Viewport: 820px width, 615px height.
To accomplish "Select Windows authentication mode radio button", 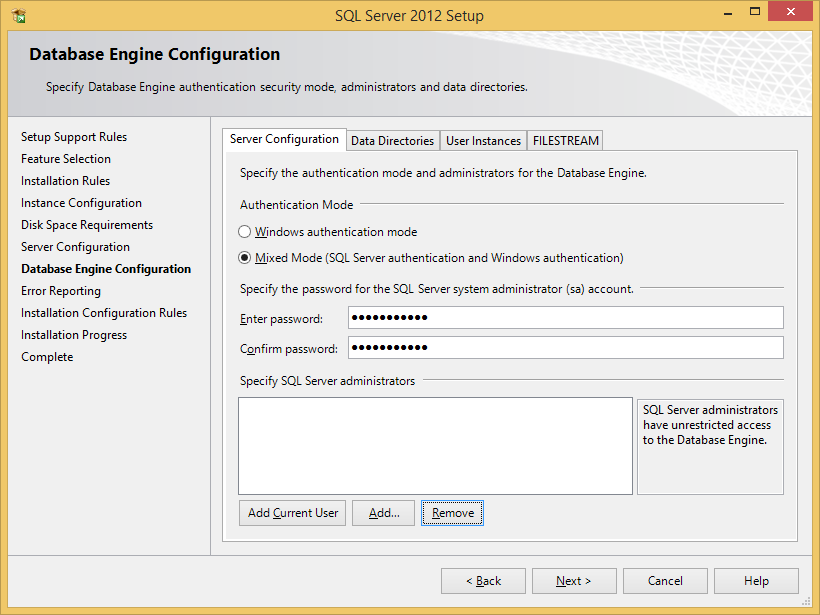I will click(244, 232).
